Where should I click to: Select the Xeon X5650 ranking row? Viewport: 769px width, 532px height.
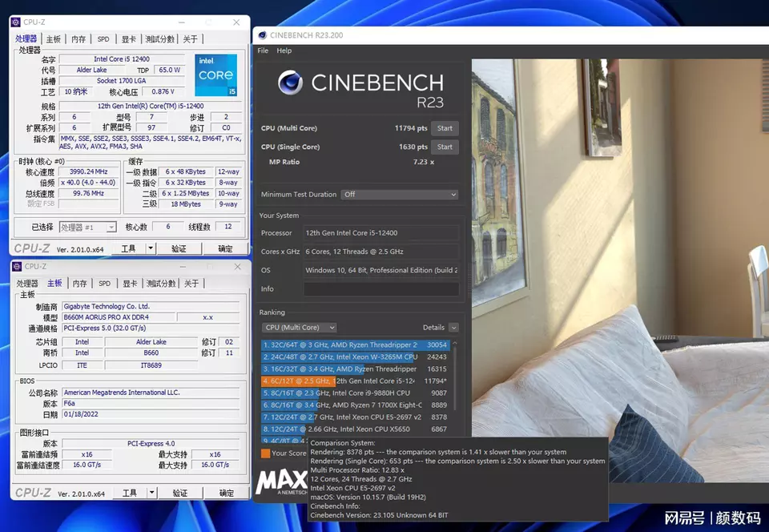pyautogui.click(x=355, y=429)
